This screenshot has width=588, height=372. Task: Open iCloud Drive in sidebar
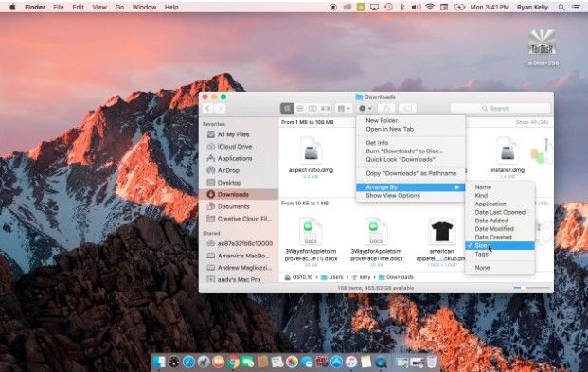pyautogui.click(x=235, y=147)
